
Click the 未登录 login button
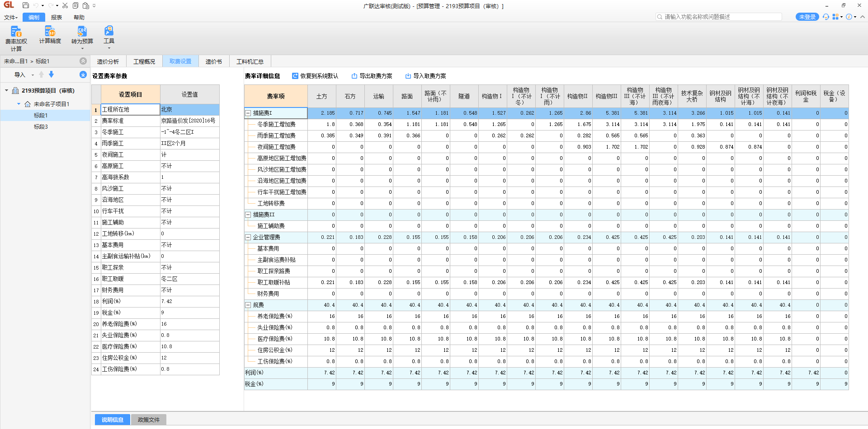[x=807, y=17]
